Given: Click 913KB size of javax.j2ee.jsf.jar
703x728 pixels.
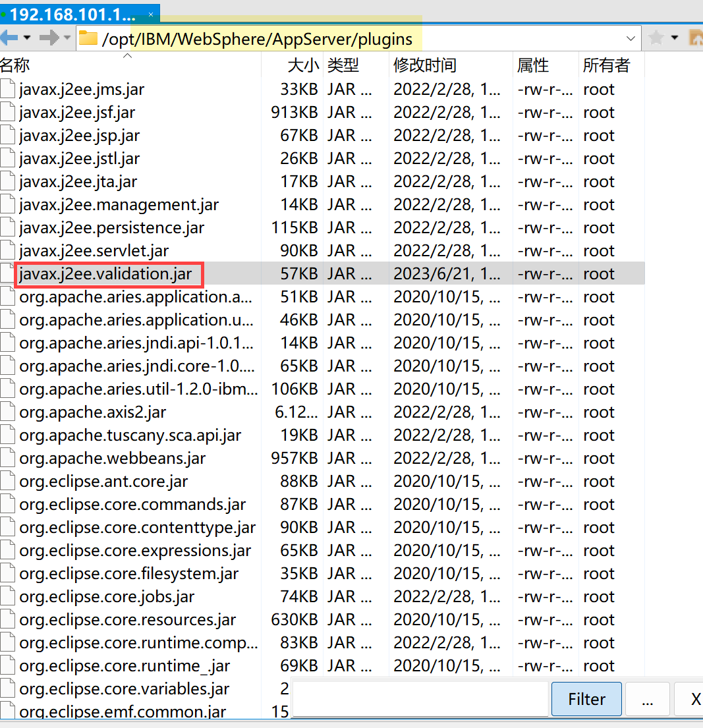Looking at the screenshot, I should click(x=295, y=113).
